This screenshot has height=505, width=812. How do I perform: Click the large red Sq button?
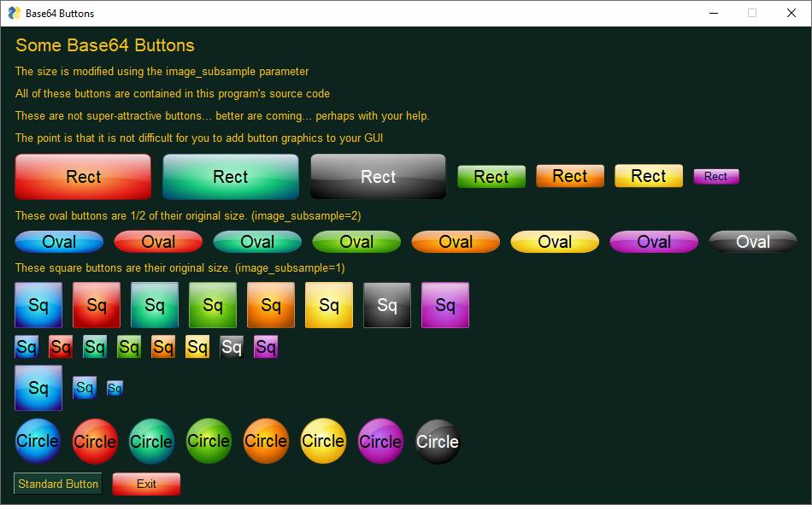97,305
